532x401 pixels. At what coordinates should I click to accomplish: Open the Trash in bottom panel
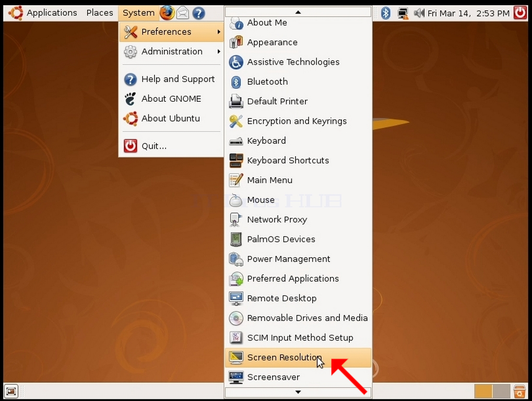tap(519, 392)
